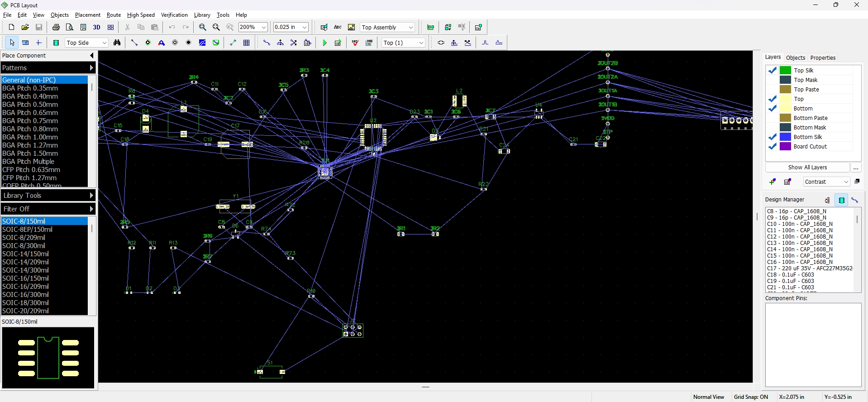Open the Top Assembly layer dropdown
This screenshot has height=402, width=868.
410,27
